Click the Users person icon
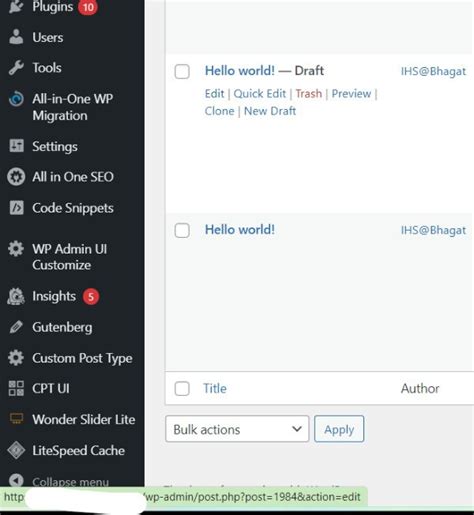 pos(16,37)
